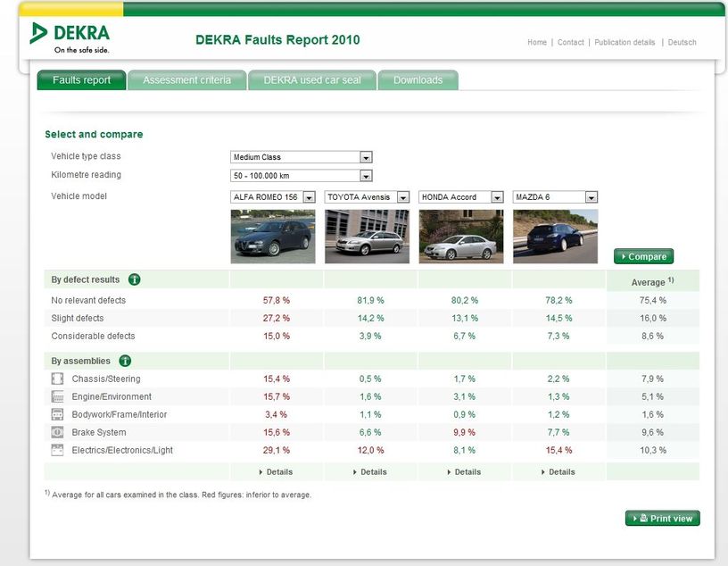Screen dimensions: 728x566
Task: Click the 'Bodywork/Frame/Interior' row label
Action: 120,414
